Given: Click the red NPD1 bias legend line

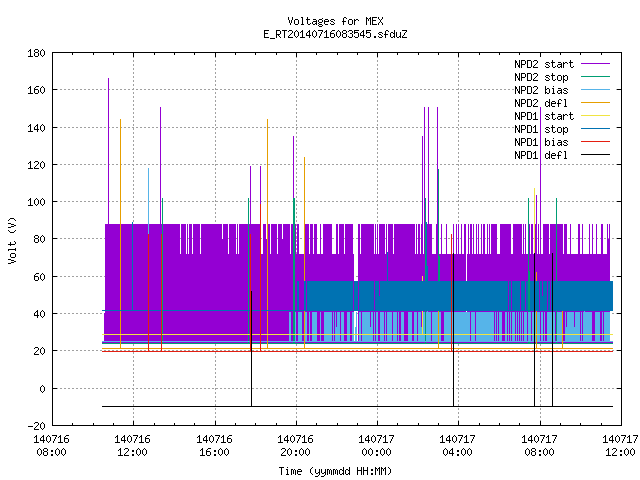Looking at the screenshot, I should coord(595,142).
